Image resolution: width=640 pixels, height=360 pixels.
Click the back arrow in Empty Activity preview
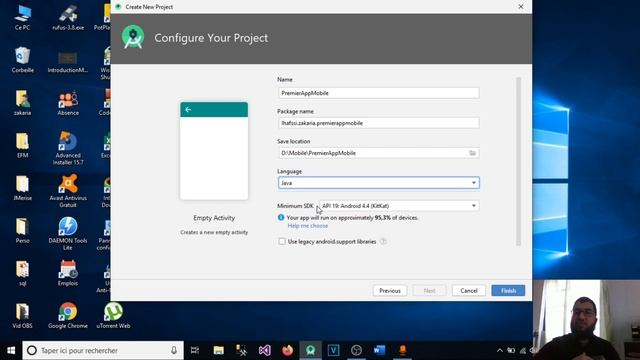(188, 109)
